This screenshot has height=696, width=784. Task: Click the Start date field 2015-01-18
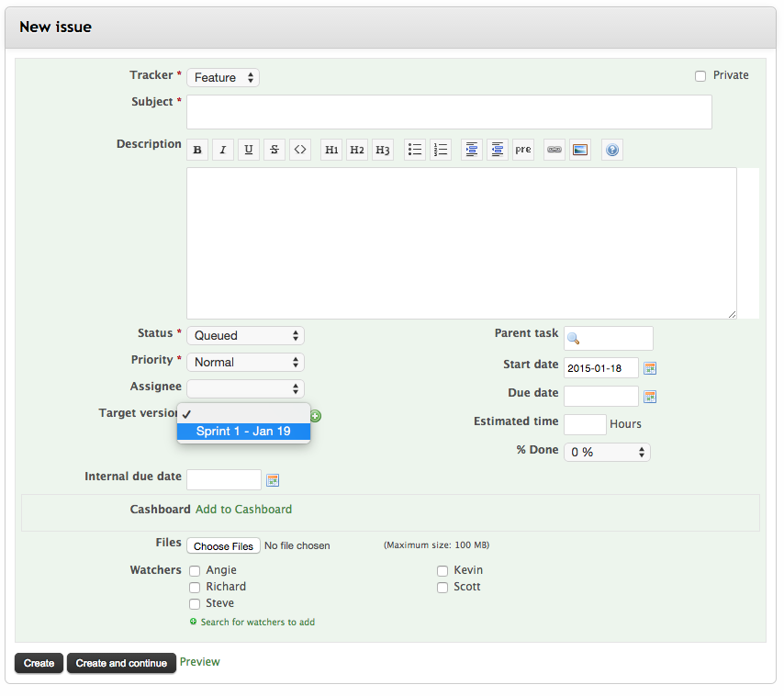pos(601,368)
